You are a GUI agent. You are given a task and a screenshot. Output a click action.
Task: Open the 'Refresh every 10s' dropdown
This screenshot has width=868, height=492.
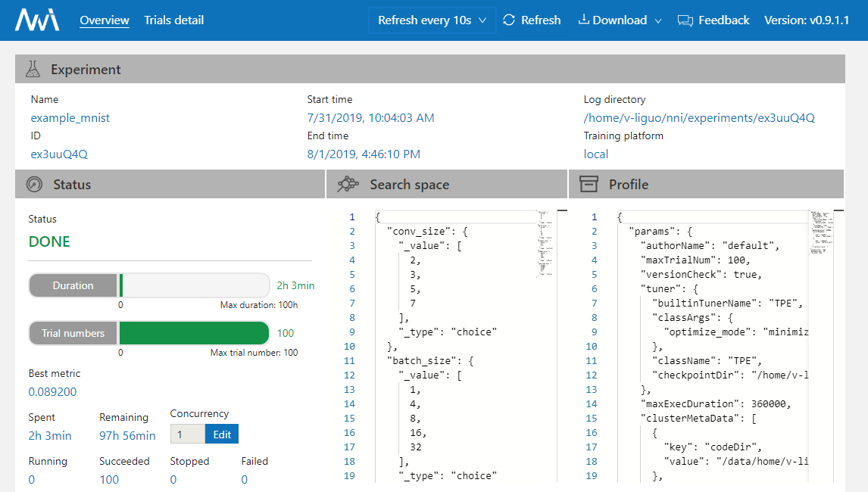(432, 20)
